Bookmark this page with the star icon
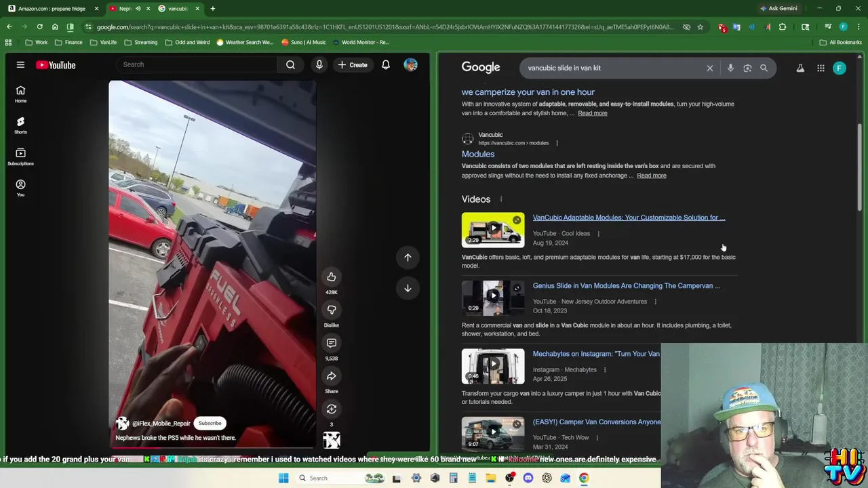 pos(701,27)
